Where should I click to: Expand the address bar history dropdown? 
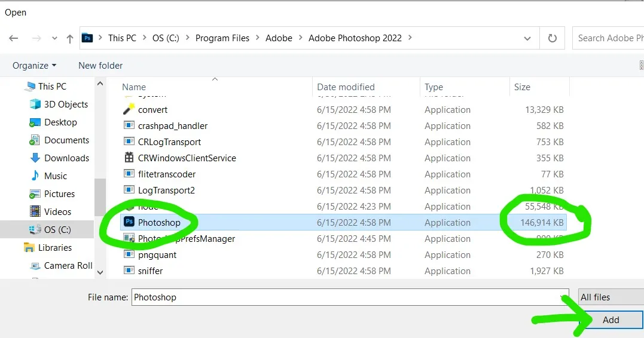527,38
